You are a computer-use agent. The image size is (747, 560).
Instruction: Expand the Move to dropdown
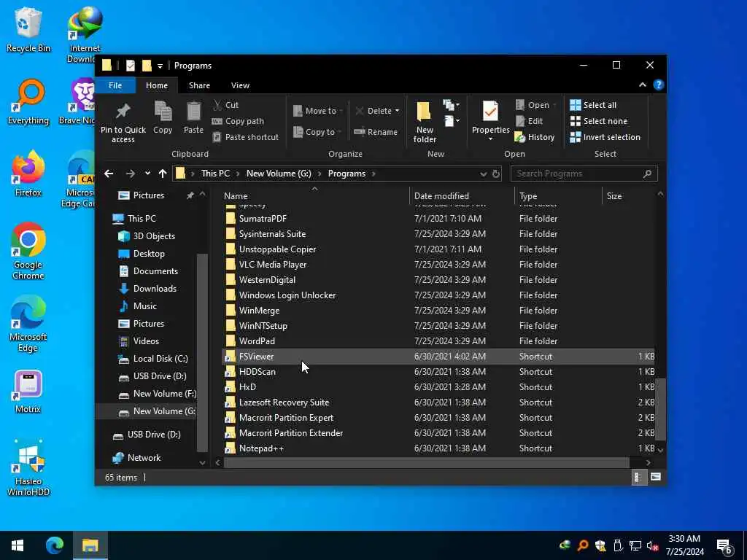pyautogui.click(x=341, y=111)
